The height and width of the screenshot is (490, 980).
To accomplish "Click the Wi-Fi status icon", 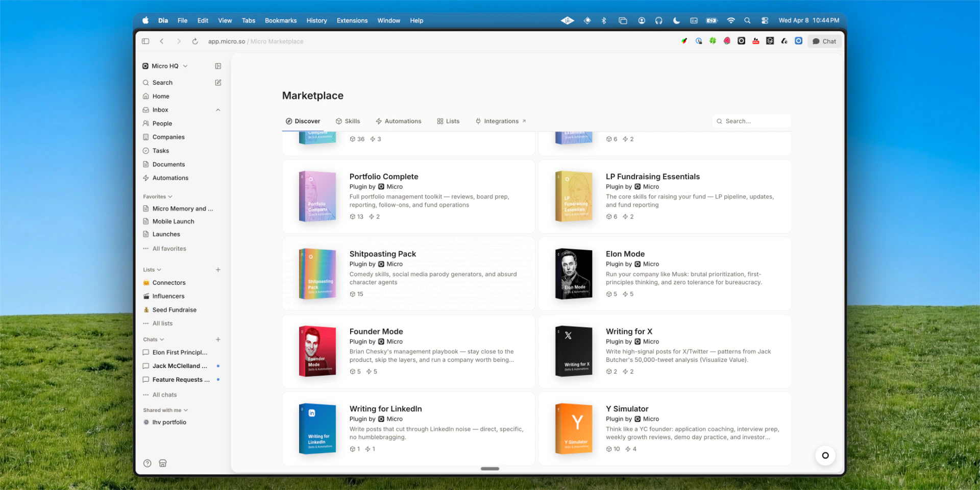I will [x=731, y=20].
